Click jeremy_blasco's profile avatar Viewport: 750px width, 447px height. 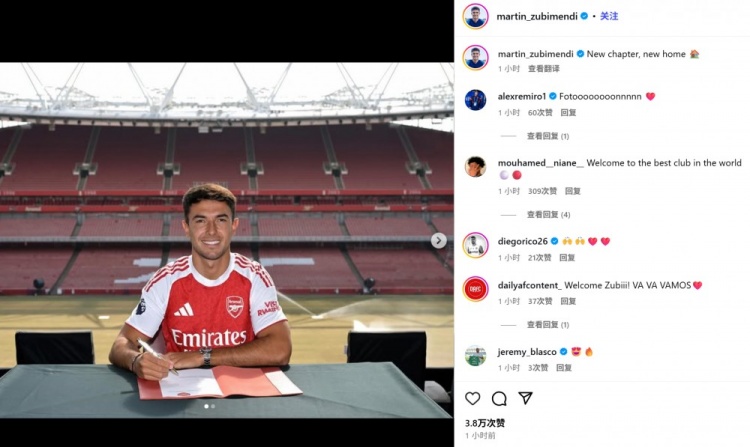coord(475,355)
